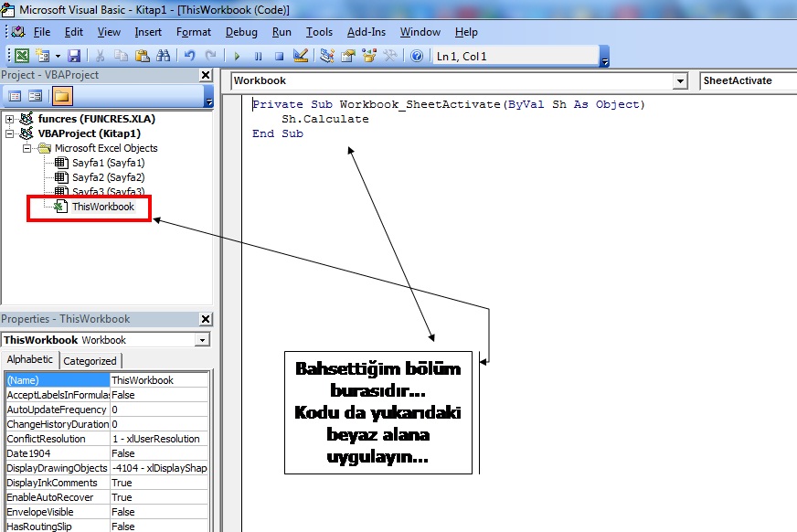Expand the funcres (FUNCRES.XLA) project node
This screenshot has height=532, width=797.
pos(10,119)
